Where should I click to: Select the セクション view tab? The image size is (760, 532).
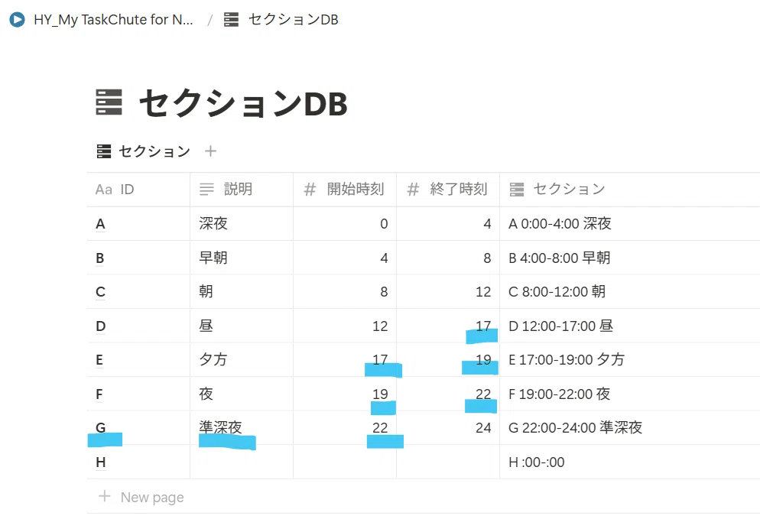coord(143,151)
